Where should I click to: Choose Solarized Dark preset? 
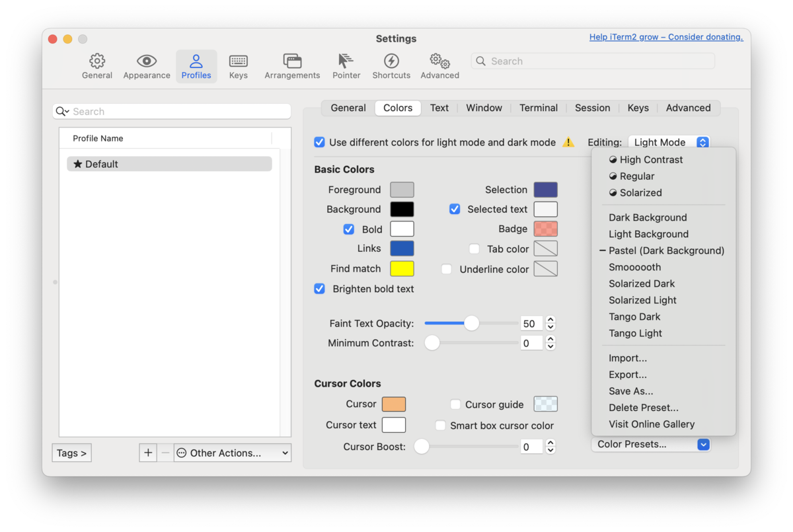pos(663,284)
